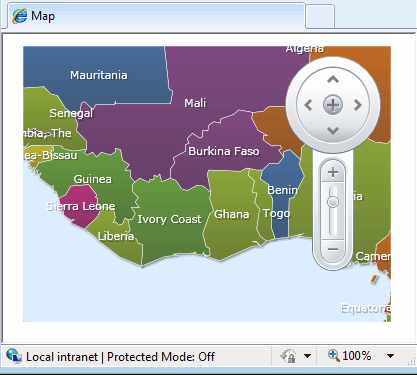Click the security lock status icon

click(288, 356)
